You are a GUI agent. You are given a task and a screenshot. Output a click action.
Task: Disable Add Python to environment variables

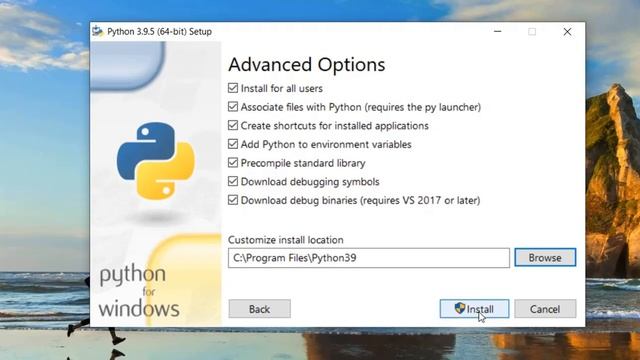coord(233,144)
